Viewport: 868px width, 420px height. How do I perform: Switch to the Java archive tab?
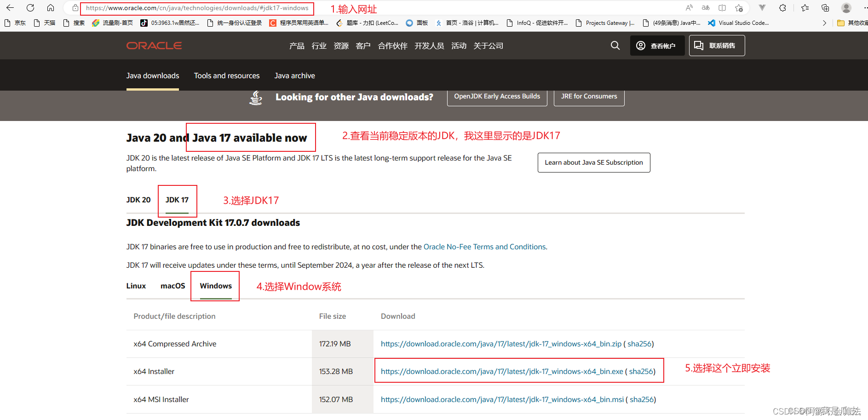click(295, 75)
